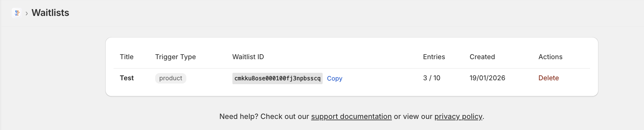Copy the waitlist ID
This screenshot has height=130, width=644.
tap(334, 78)
